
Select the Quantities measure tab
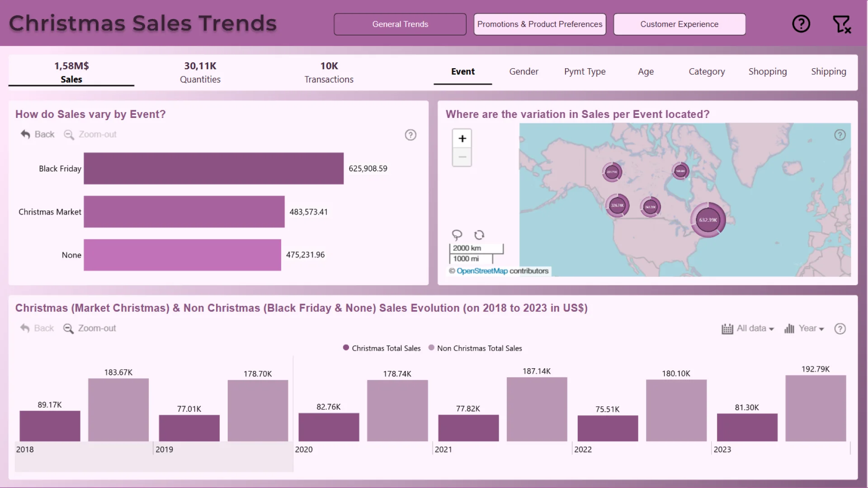click(x=200, y=72)
